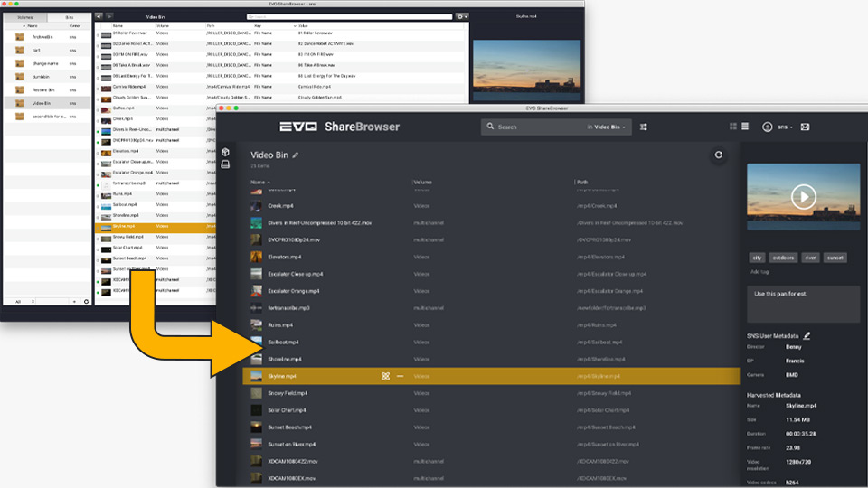Image resolution: width=868 pixels, height=488 pixels.
Task: Expand 02 Dance Robot row disclosure in old window
Action: point(98,44)
